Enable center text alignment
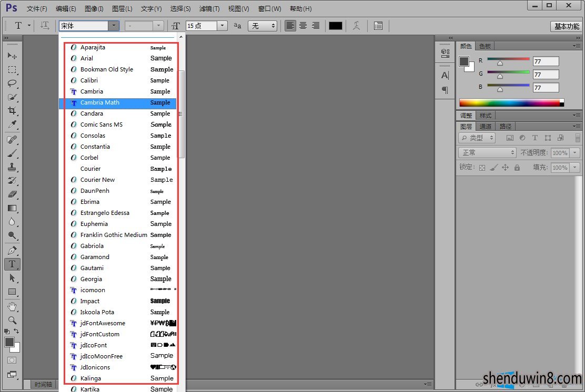 pos(303,26)
